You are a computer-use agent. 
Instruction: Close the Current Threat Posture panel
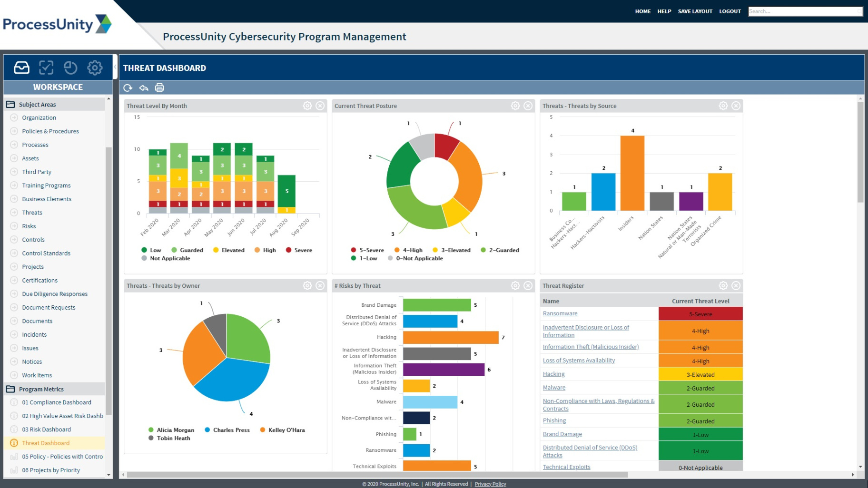(x=528, y=106)
